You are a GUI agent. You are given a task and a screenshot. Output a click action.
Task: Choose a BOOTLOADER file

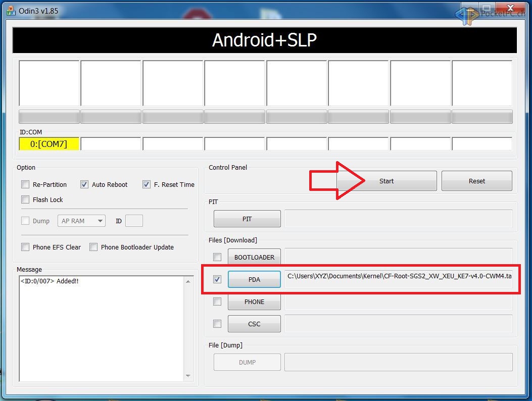pyautogui.click(x=254, y=257)
